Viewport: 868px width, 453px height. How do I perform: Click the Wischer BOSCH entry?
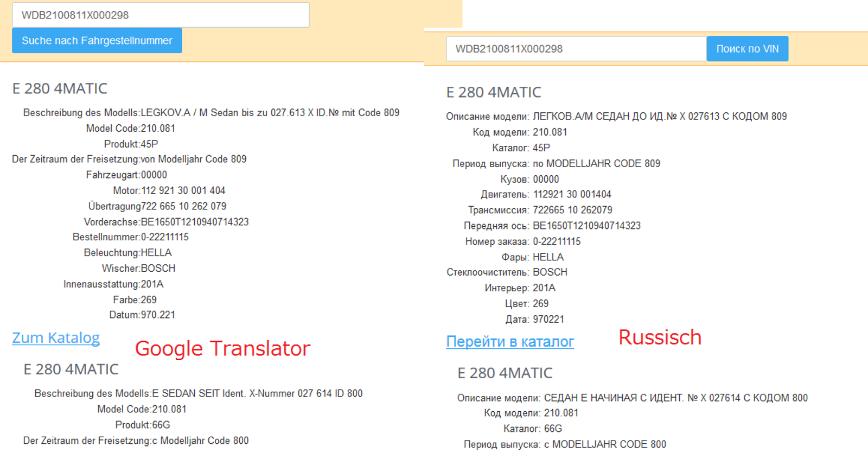157,269
